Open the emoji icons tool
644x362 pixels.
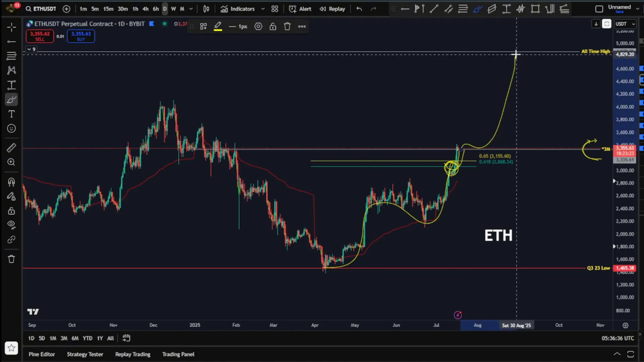click(11, 129)
